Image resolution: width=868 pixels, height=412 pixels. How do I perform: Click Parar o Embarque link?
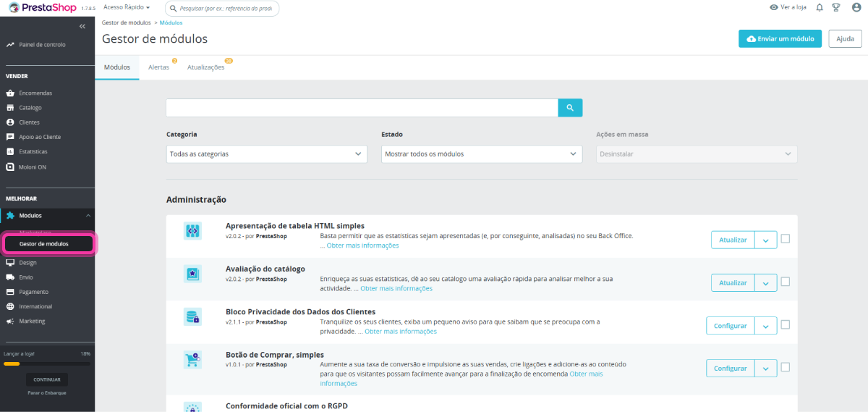click(x=47, y=393)
